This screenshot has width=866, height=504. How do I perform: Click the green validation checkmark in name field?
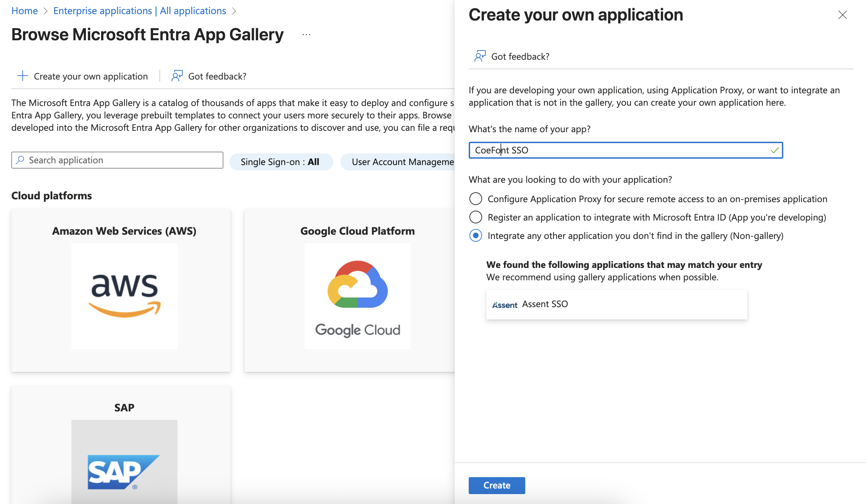774,150
